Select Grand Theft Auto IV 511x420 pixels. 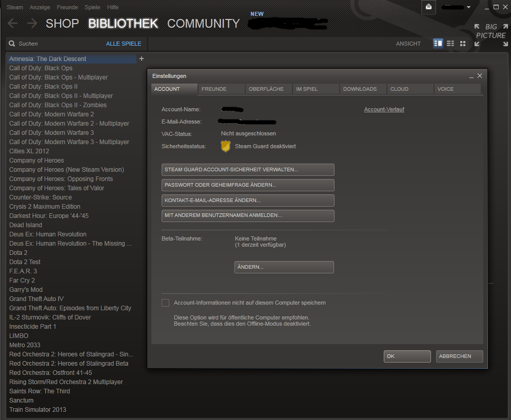pyautogui.click(x=36, y=299)
